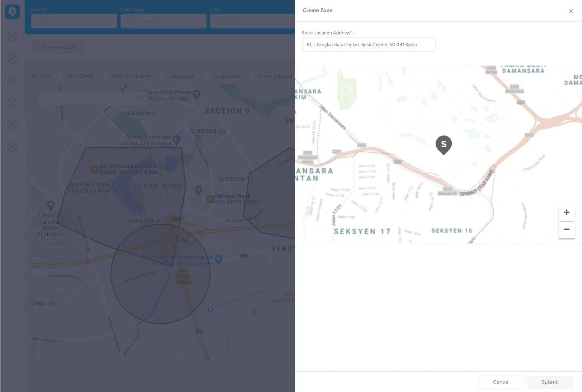Click the Create Zone button
Viewport: 582px width, 392px height.
58,47
